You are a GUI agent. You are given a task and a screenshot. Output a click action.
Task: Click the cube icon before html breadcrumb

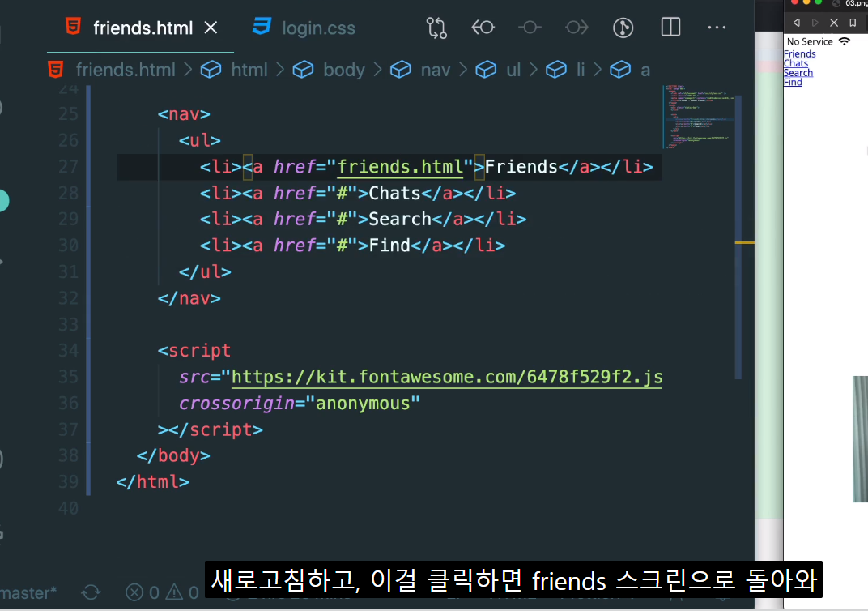[x=211, y=70]
